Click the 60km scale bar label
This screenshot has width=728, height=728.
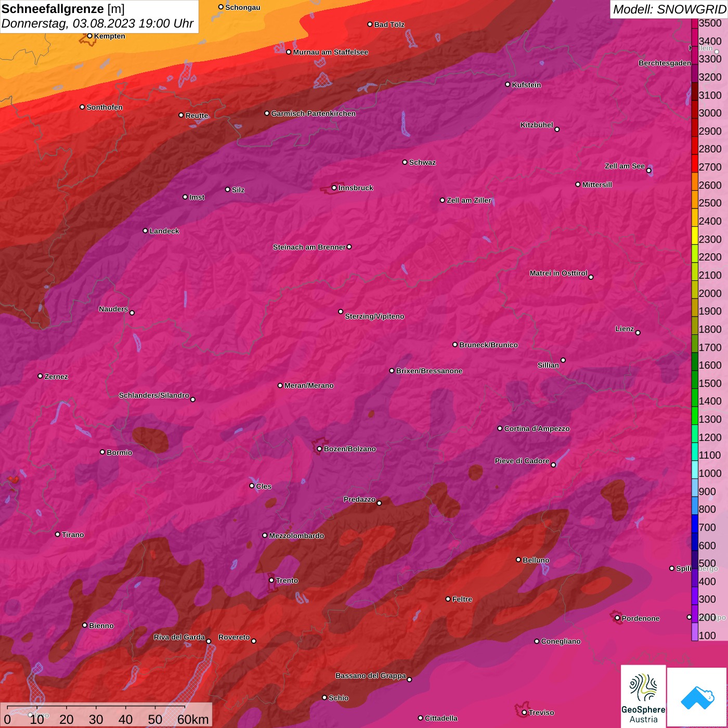[193, 719]
